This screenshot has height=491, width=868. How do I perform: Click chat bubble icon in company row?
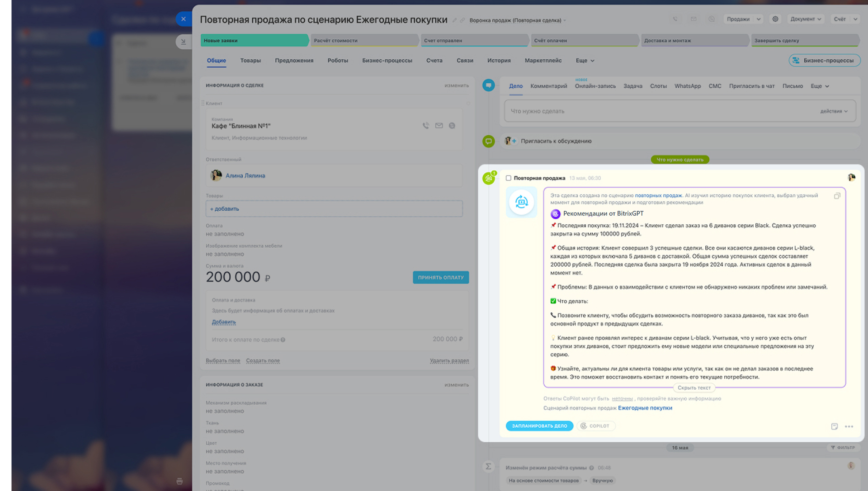pyautogui.click(x=452, y=126)
